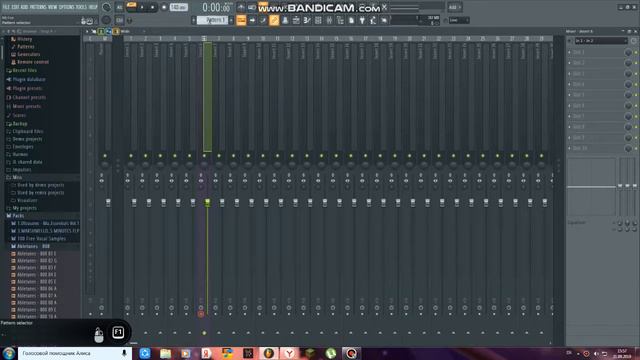640x360 pixels.
Task: Open the Line snap dropdown
Action: click(459, 20)
